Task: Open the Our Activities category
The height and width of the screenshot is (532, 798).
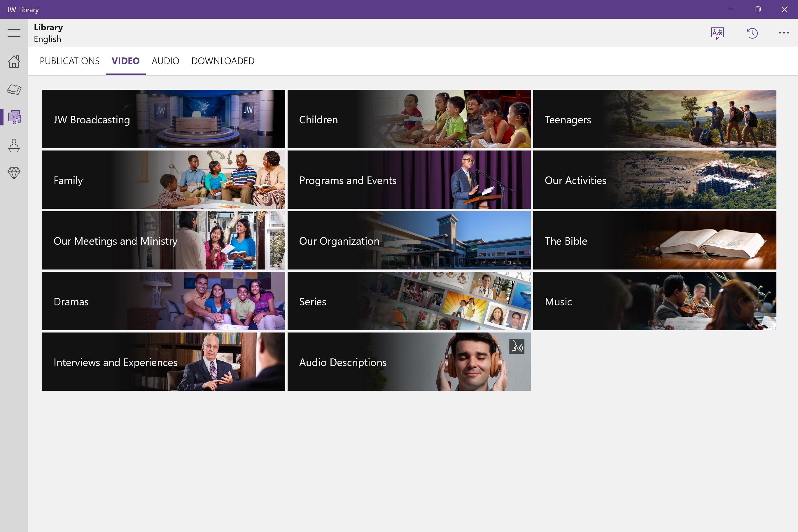Action: point(654,180)
